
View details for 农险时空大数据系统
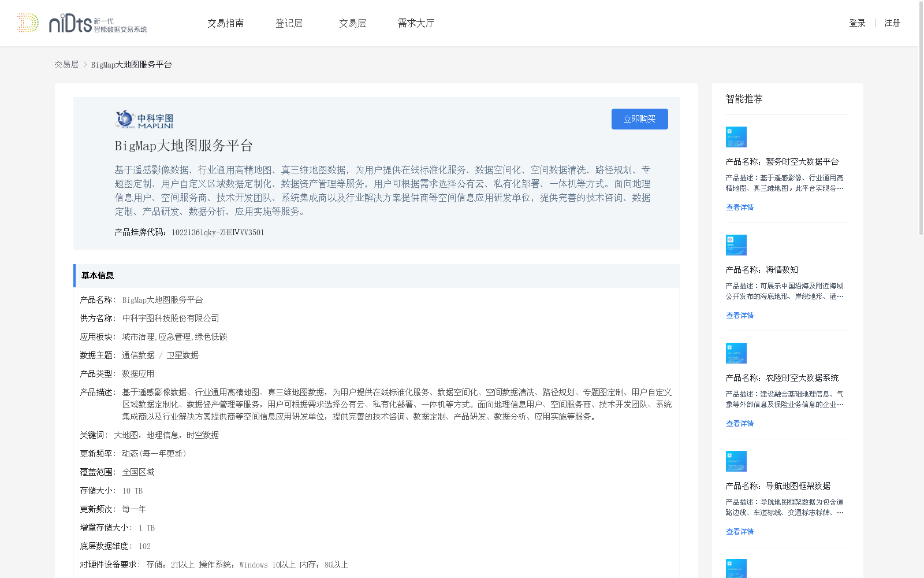740,424
